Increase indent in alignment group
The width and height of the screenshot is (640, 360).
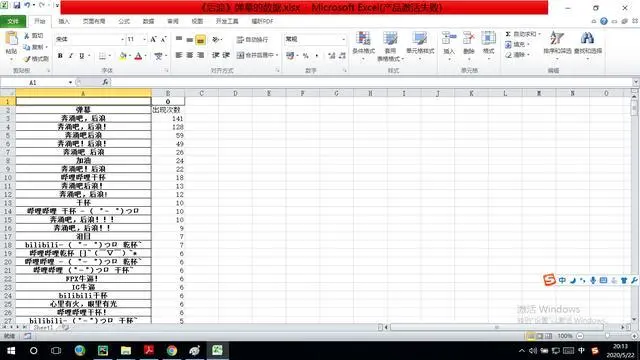226,55
